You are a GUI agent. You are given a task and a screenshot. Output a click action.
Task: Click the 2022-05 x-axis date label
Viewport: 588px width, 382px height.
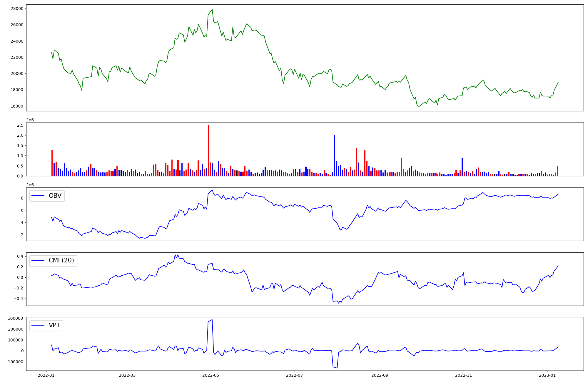click(211, 375)
